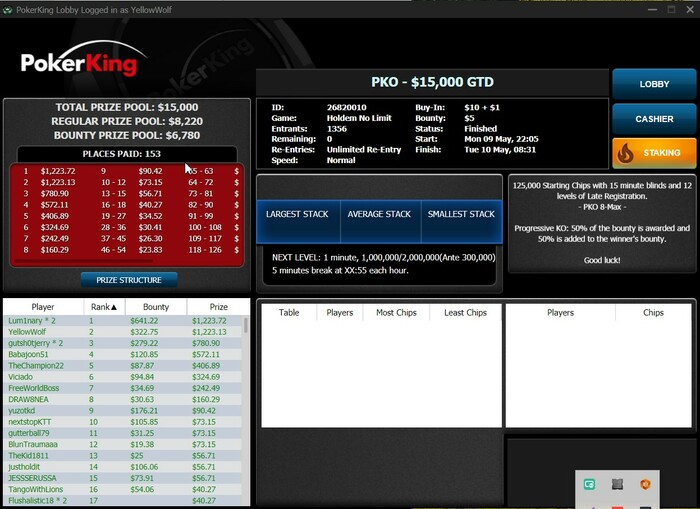Click the Finished status value
This screenshot has width=700, height=509.
(480, 129)
